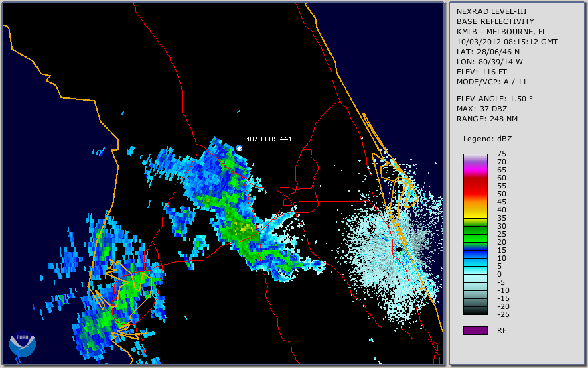Select the 'BASE REFLECTIVITY' product label

click(495, 21)
